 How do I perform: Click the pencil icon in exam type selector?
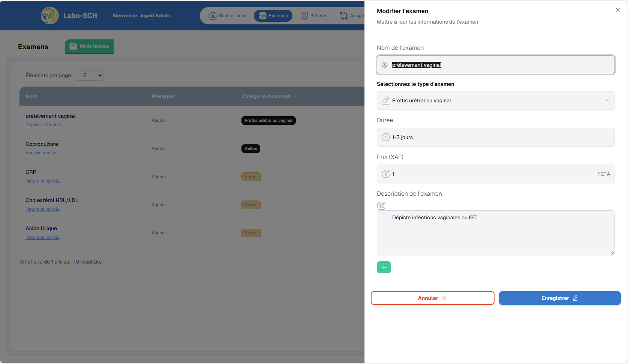click(385, 100)
